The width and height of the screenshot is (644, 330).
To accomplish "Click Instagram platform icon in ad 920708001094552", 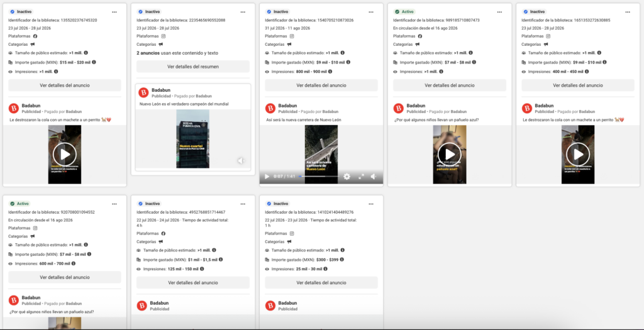I will pyautogui.click(x=35, y=228).
